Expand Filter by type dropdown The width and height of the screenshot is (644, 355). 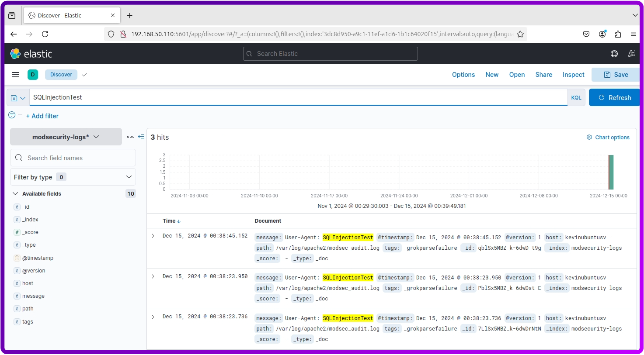click(73, 177)
